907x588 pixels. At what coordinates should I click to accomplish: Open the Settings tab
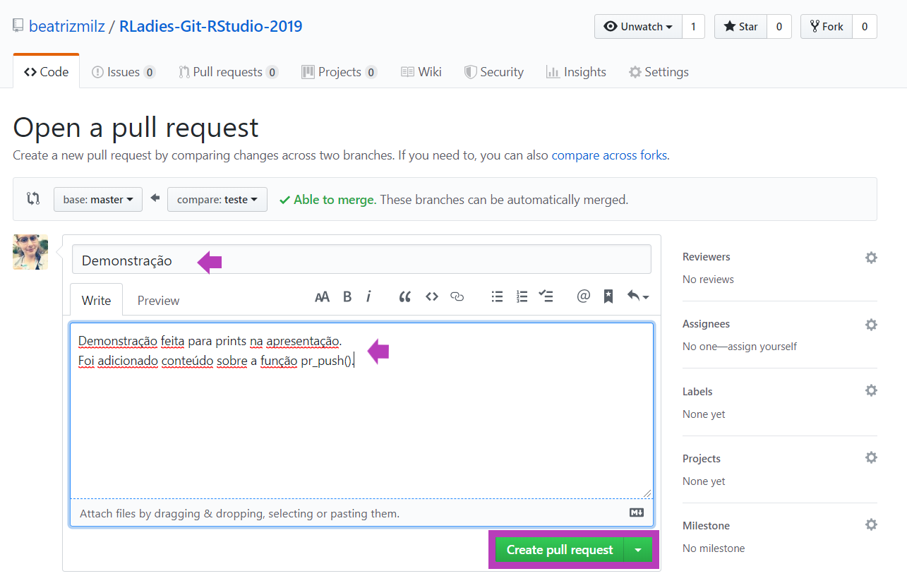click(659, 72)
